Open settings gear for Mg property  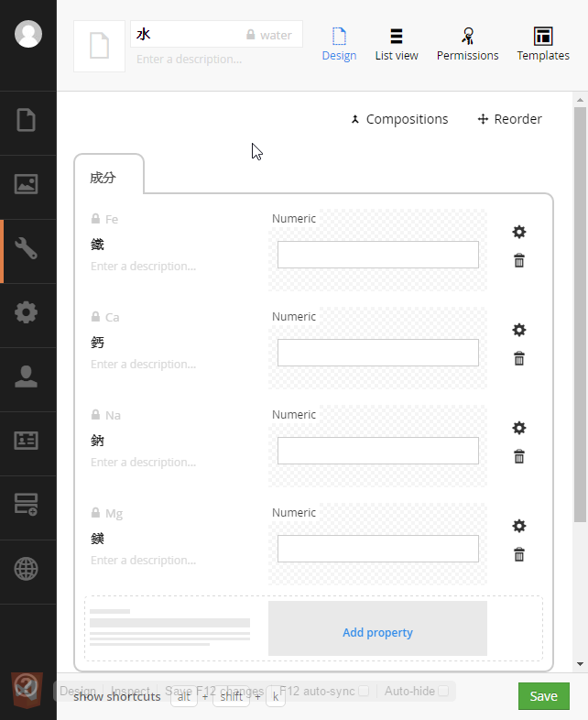519,526
